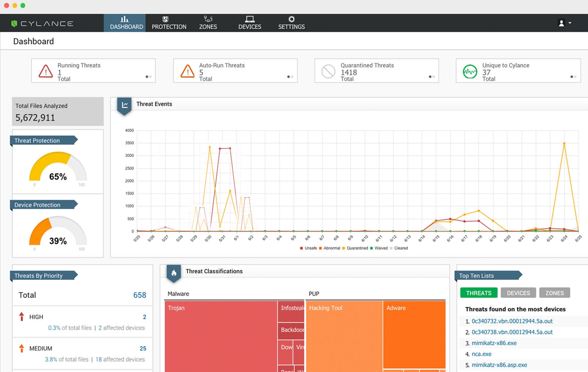Click the Threat Classifications flame icon

[174, 273]
